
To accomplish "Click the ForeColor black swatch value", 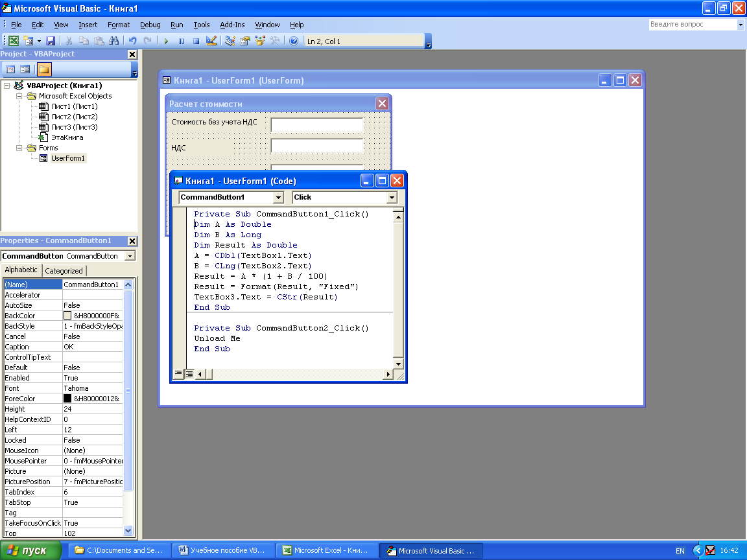I will [x=67, y=399].
